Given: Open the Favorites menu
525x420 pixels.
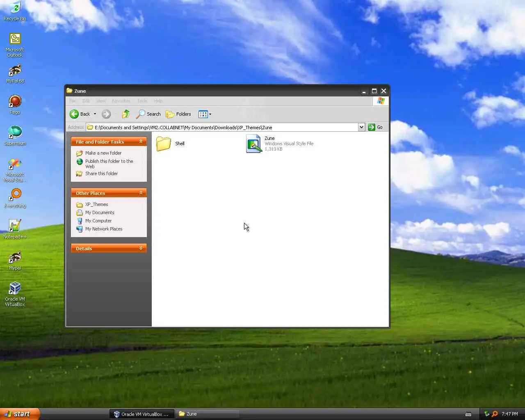Looking at the screenshot, I should pyautogui.click(x=121, y=101).
